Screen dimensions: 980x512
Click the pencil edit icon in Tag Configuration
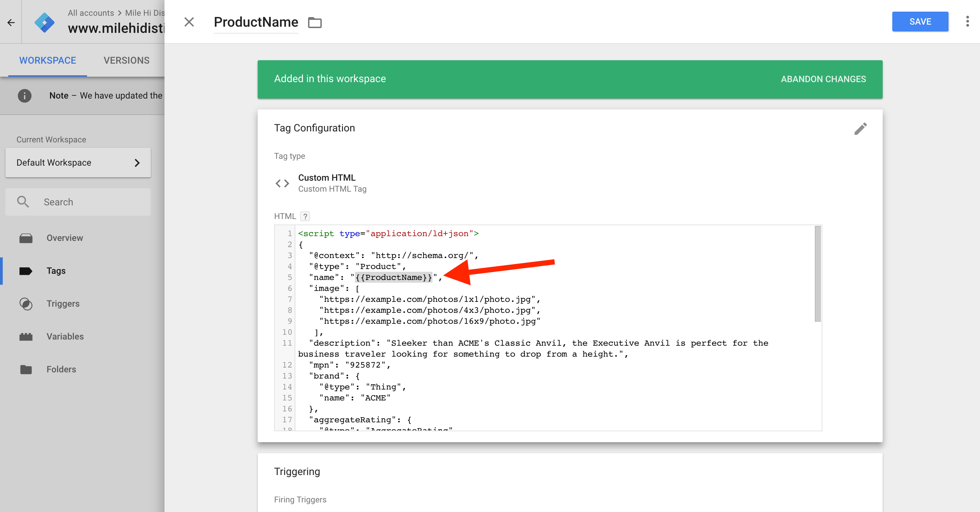pos(860,128)
